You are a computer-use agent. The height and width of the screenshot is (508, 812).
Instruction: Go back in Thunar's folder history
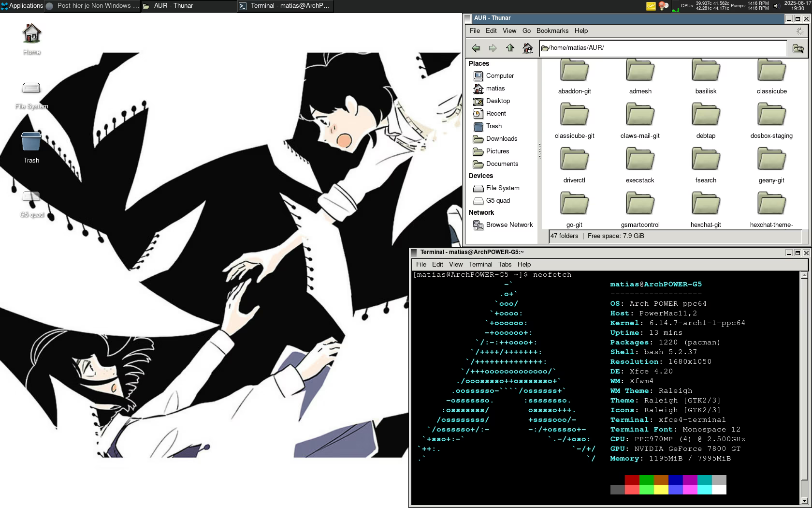click(476, 48)
